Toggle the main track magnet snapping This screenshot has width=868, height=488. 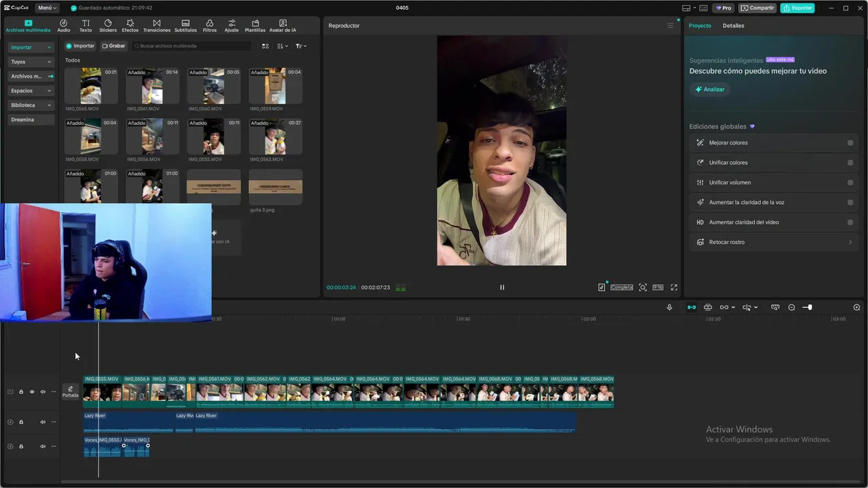pyautogui.click(x=692, y=307)
